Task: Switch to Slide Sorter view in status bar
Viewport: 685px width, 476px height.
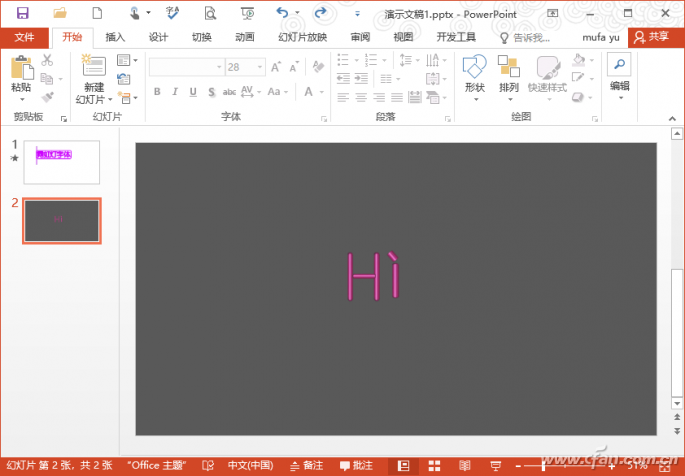Action: click(x=434, y=466)
